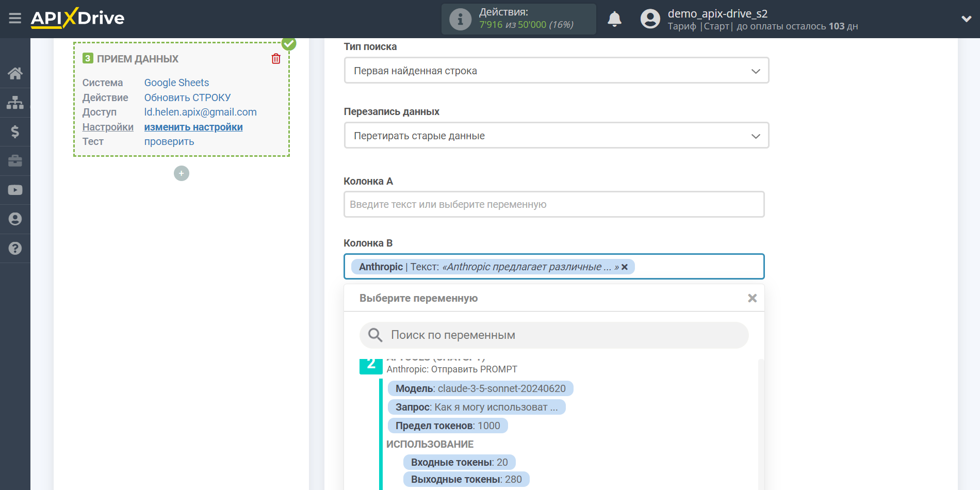Open the profile icon in the sidebar
Screen dimensions: 980x490
coord(15,219)
